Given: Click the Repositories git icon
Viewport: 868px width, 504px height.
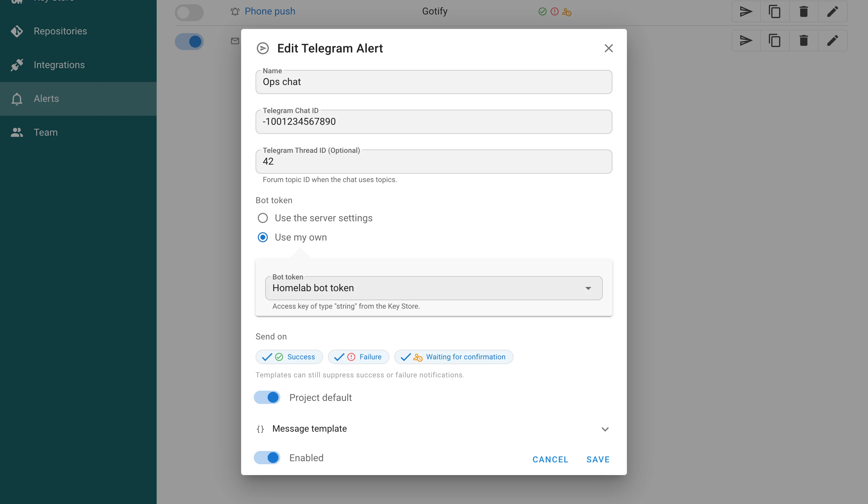Looking at the screenshot, I should click(x=17, y=31).
